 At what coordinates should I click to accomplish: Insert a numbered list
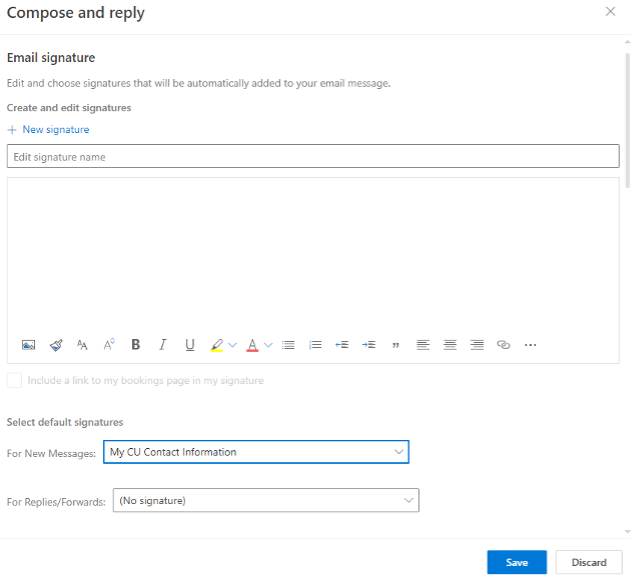tap(315, 345)
